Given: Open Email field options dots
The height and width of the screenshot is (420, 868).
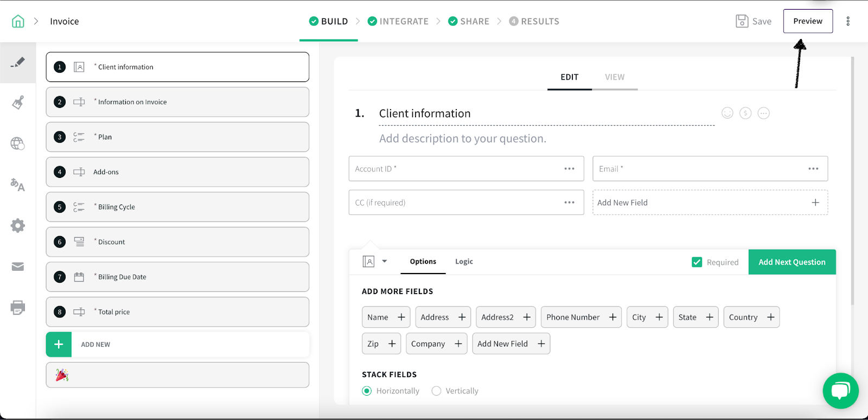Looking at the screenshot, I should (x=813, y=169).
